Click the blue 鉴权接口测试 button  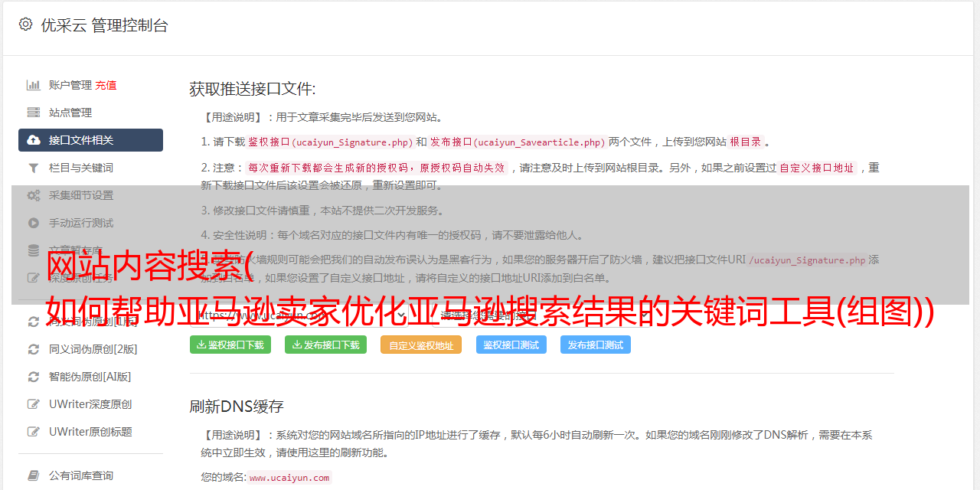[x=511, y=345]
